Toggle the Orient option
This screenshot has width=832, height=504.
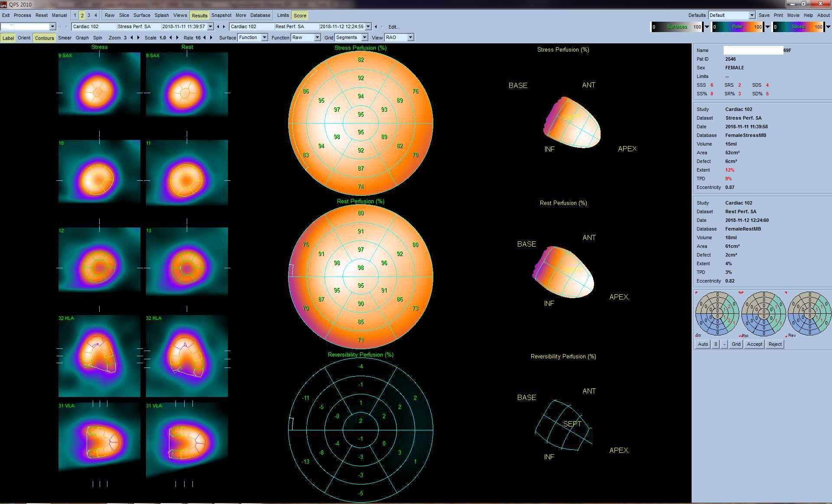pyautogui.click(x=24, y=38)
